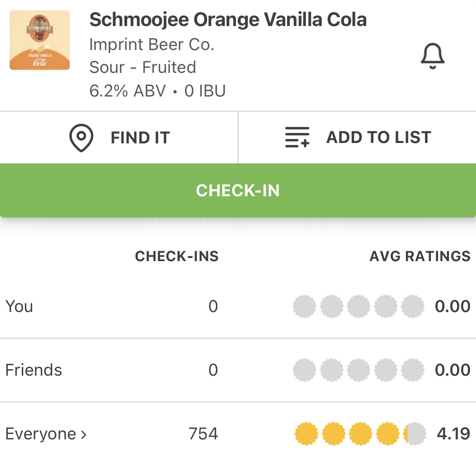Click the fifth gray star in You row
The width and height of the screenshot is (476, 459).
coord(413,306)
